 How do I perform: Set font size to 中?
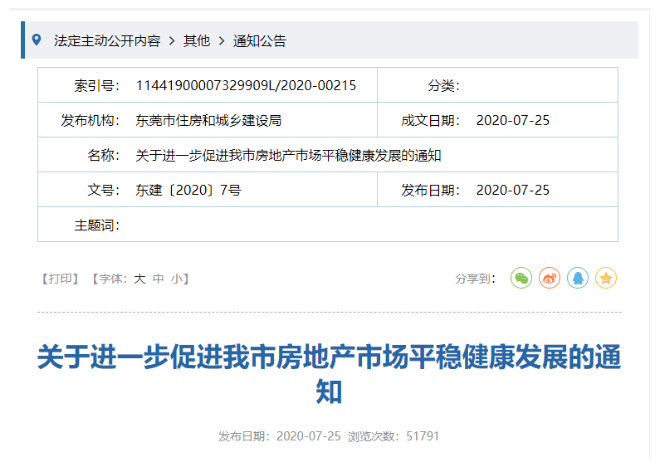coord(158,279)
